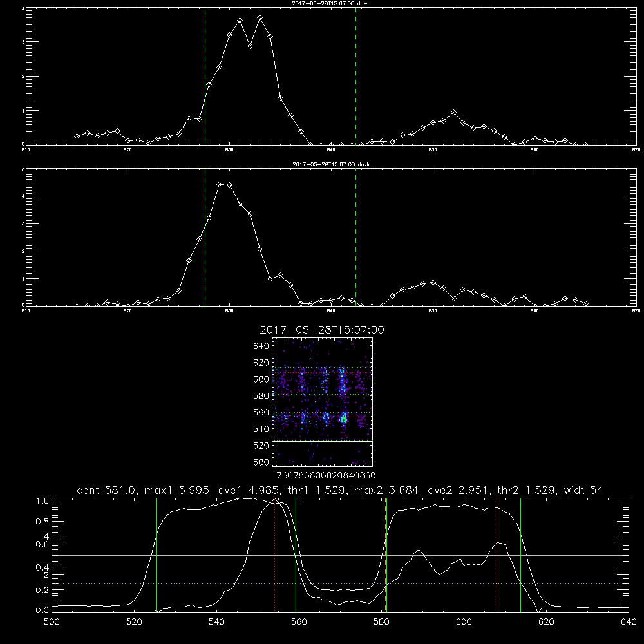Click bottom plot's green vertical line near 525
Screen dimensions: 644x644
pos(156,554)
